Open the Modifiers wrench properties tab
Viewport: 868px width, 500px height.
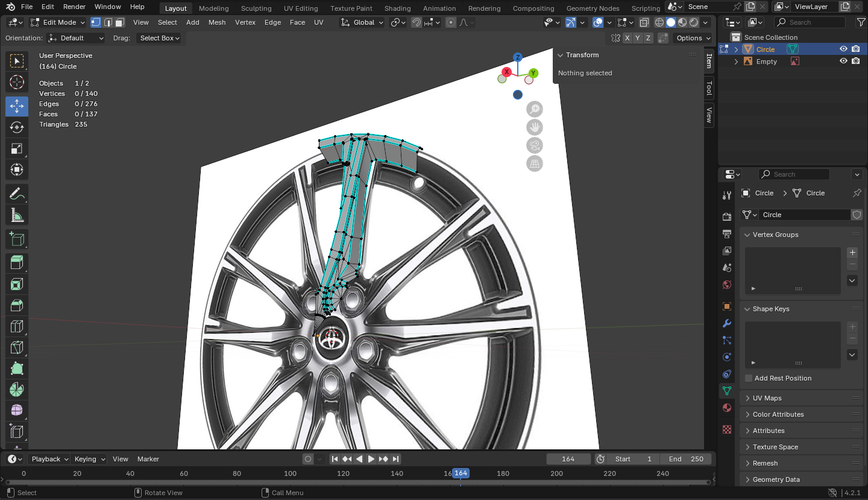tap(727, 323)
